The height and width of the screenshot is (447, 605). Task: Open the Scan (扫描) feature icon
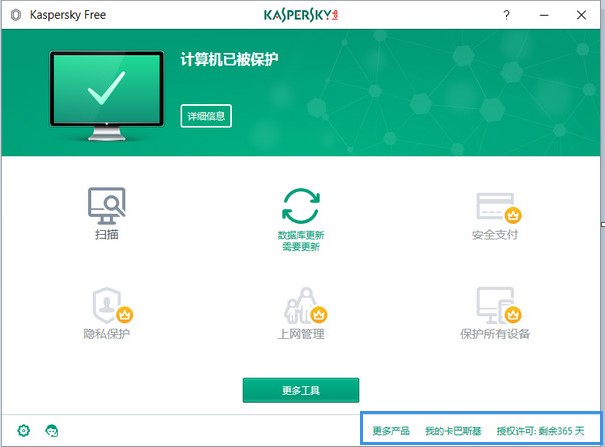click(x=106, y=206)
